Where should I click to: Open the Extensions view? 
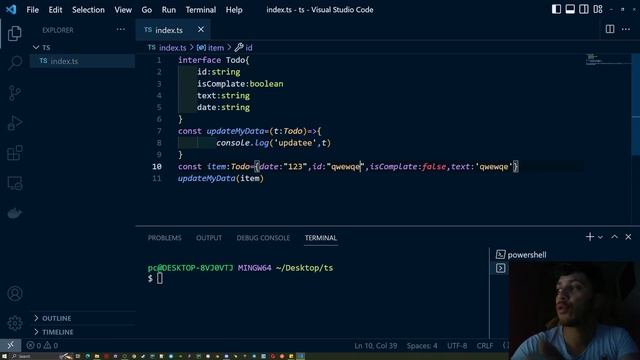pos(15,153)
